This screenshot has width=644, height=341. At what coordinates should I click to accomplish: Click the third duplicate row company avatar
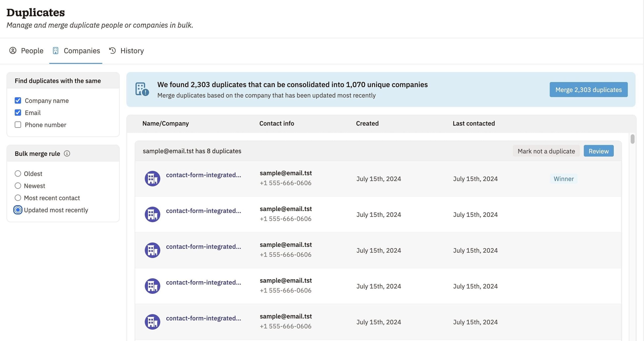(x=152, y=250)
